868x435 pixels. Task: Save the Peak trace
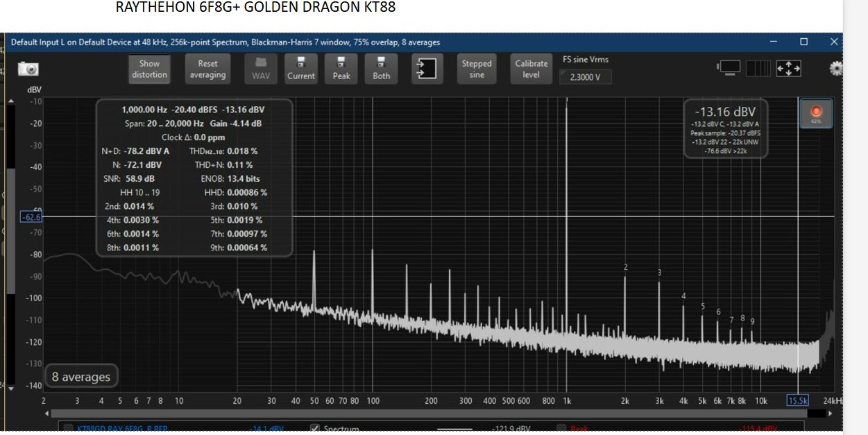341,69
